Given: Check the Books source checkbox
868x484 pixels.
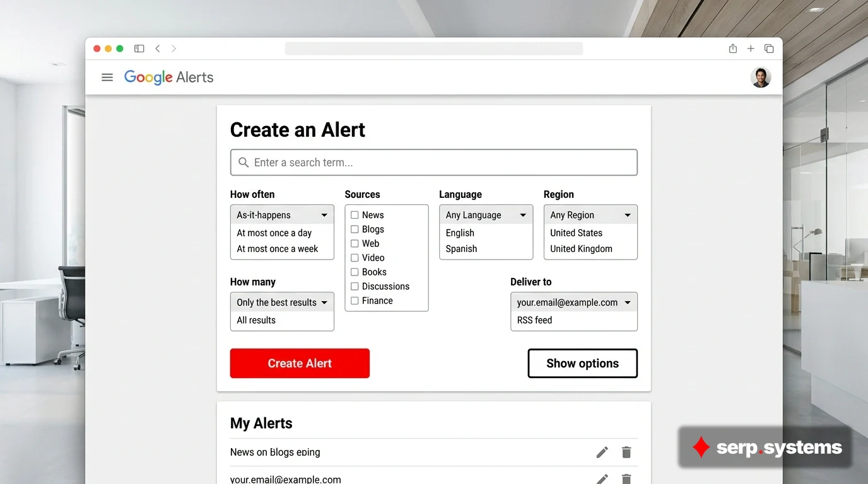Looking at the screenshot, I should (x=355, y=272).
